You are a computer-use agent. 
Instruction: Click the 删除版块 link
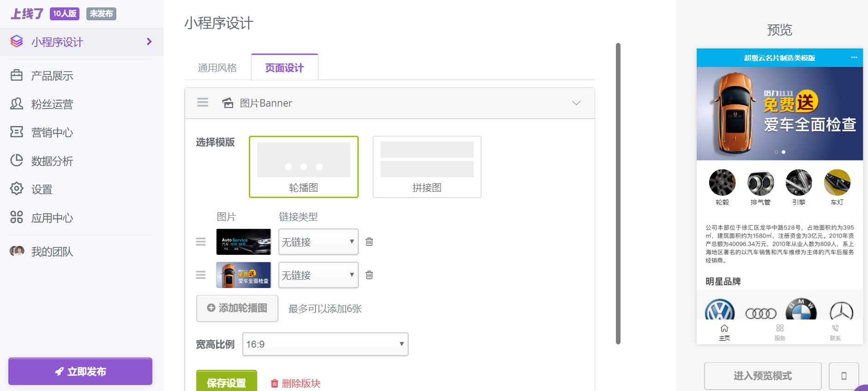tap(295, 383)
